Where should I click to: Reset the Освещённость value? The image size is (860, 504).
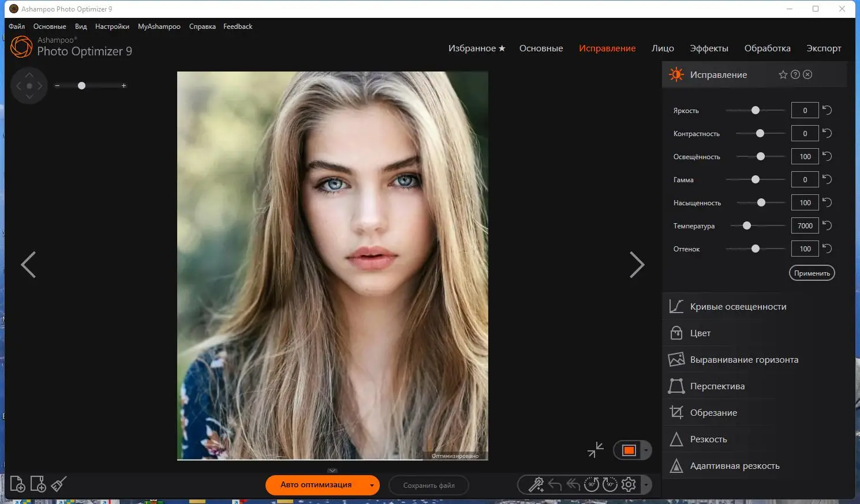tap(827, 156)
